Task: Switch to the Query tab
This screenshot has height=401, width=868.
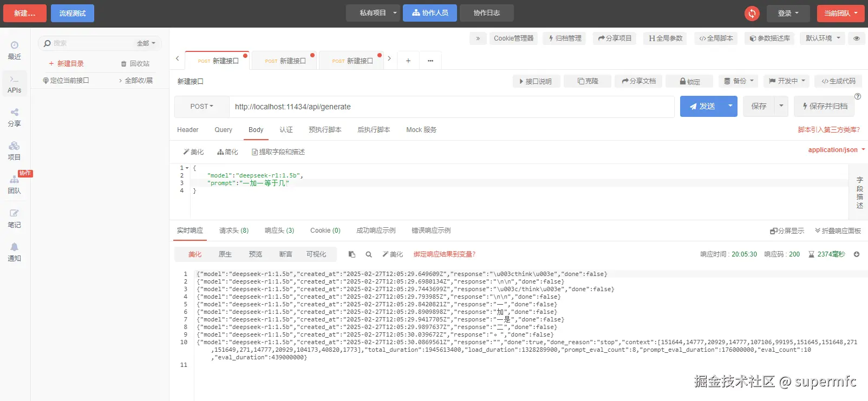Action: point(223,130)
